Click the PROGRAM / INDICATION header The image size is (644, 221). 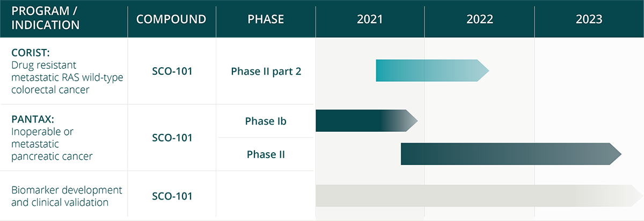[x=46, y=19]
